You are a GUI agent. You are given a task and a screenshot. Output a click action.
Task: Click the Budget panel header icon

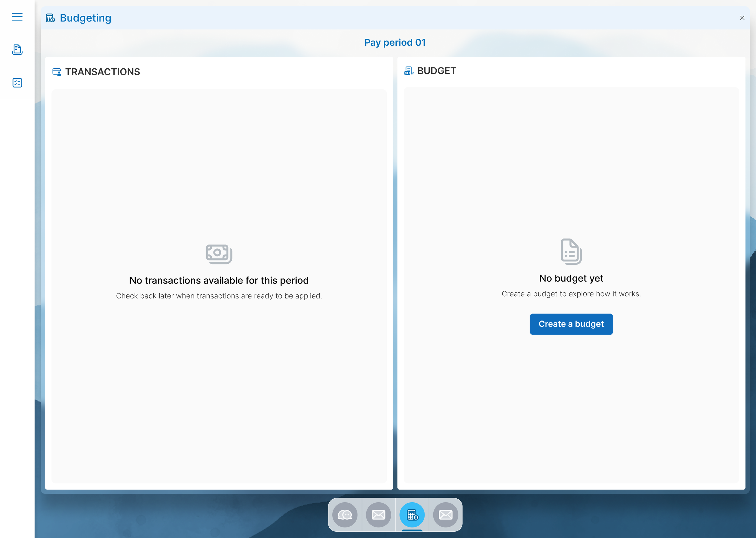click(409, 71)
